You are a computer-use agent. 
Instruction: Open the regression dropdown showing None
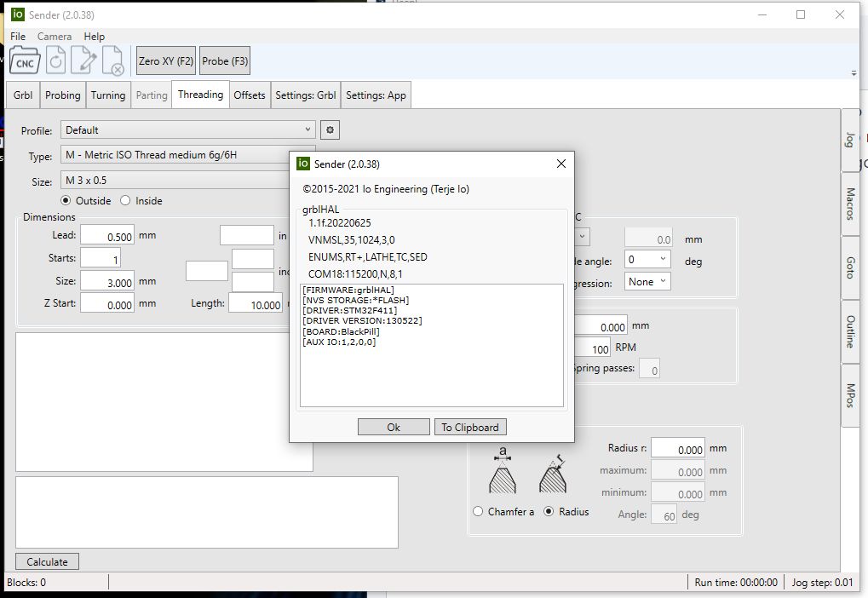(647, 282)
